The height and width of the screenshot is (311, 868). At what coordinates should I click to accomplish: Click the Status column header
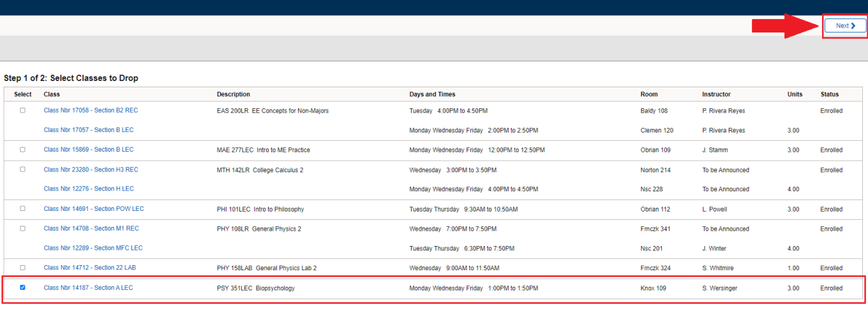tap(830, 94)
